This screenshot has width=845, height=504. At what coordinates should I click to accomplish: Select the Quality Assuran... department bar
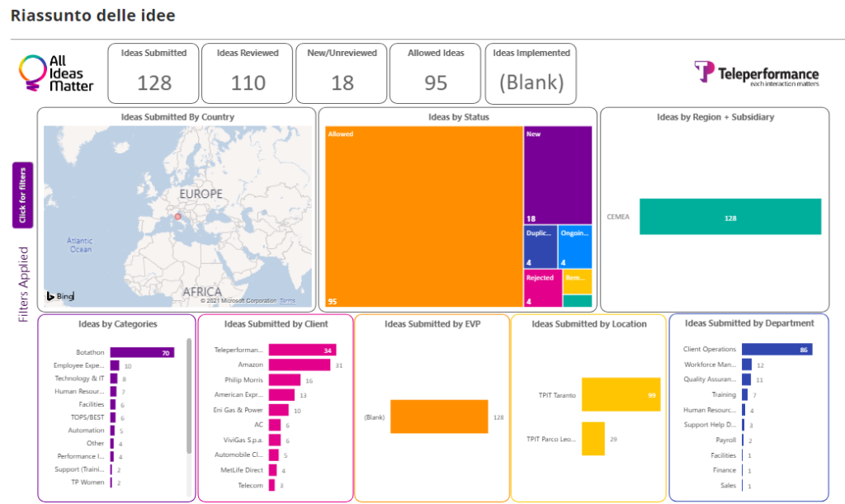(x=746, y=379)
